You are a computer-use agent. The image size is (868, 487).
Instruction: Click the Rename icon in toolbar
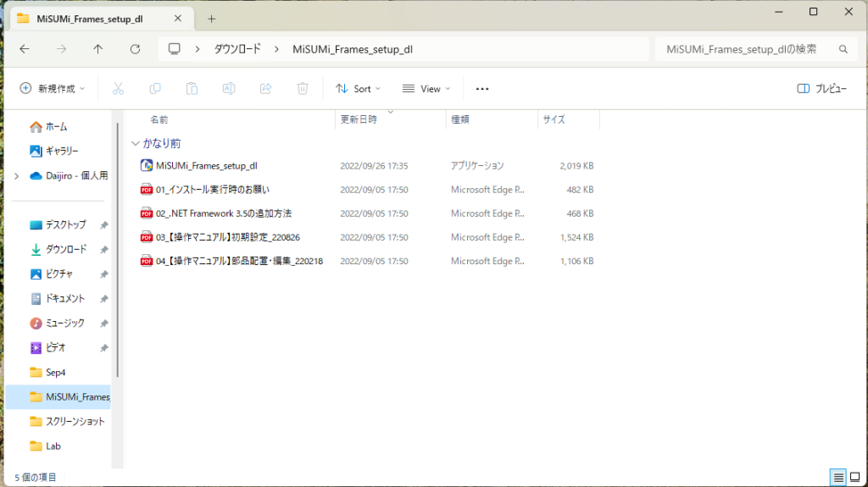coord(229,88)
